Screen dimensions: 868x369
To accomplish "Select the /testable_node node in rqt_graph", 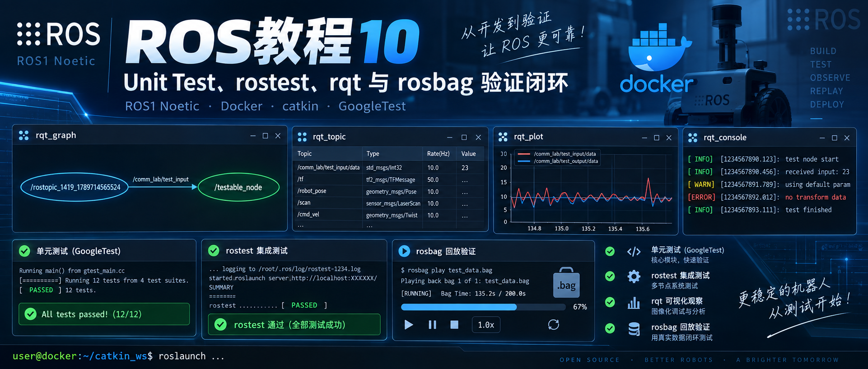I will coord(238,187).
